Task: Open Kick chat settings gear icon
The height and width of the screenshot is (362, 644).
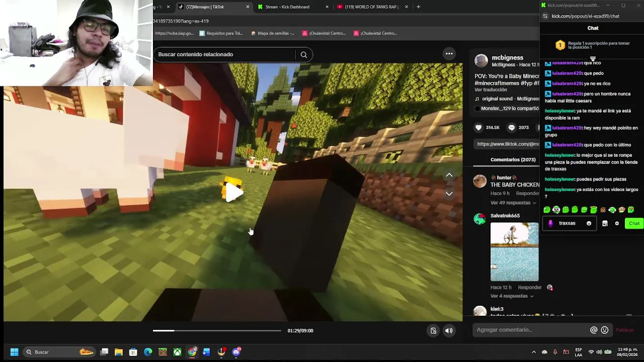Action: [617, 224]
